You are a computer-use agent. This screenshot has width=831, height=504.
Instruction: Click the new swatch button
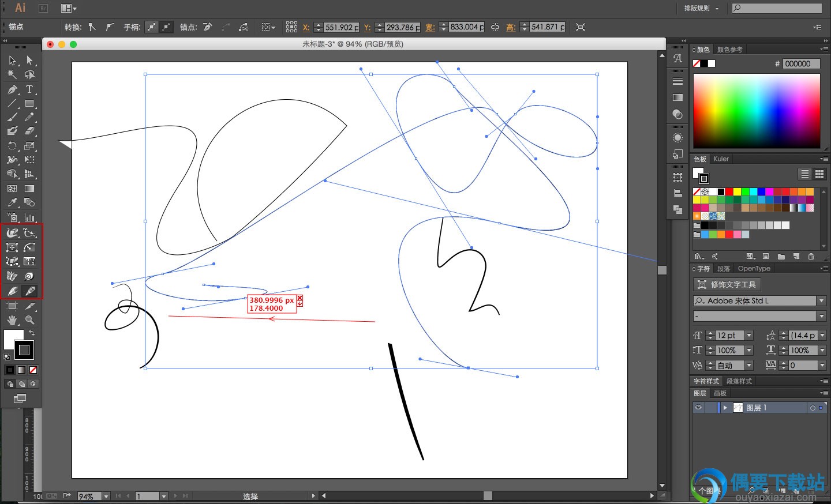click(x=796, y=256)
